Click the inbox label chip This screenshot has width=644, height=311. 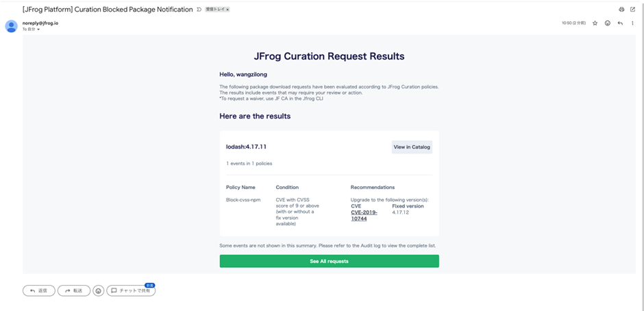215,10
